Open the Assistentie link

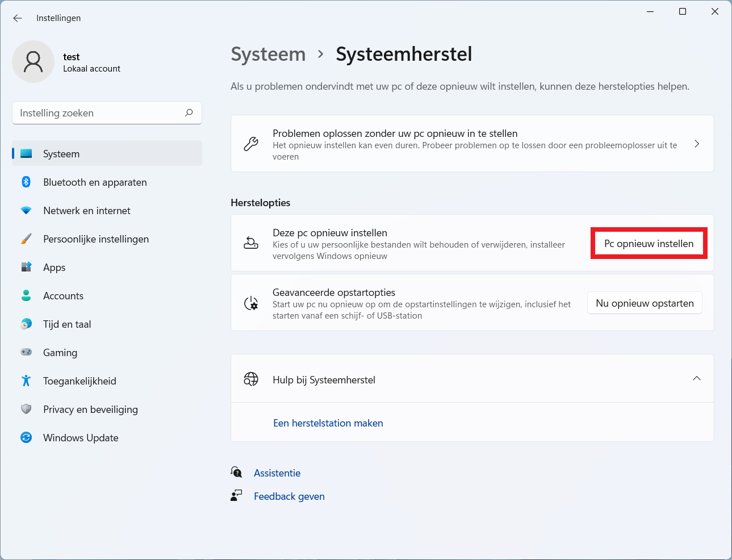point(277,473)
